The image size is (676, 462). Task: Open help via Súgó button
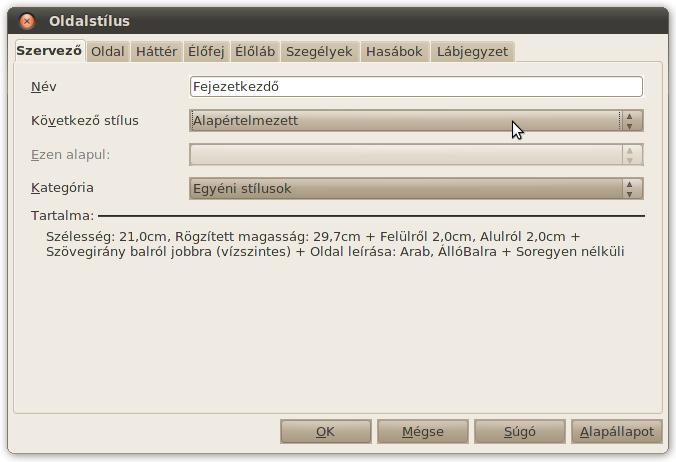pos(520,431)
